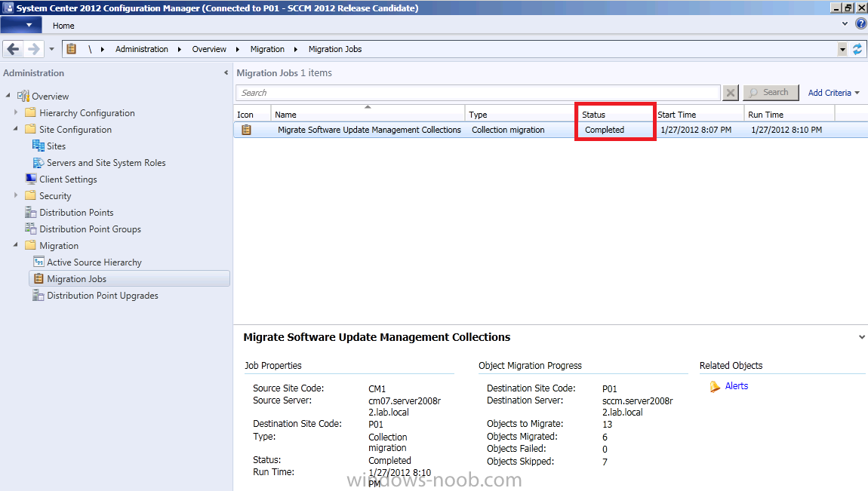Click into the Migration Jobs search field
This screenshot has height=491, width=868.
point(479,93)
